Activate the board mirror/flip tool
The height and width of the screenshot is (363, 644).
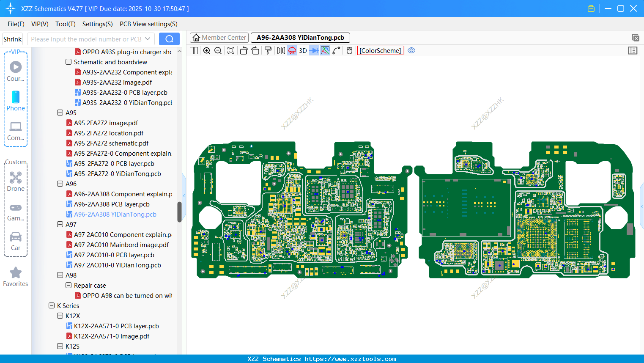[x=280, y=50]
